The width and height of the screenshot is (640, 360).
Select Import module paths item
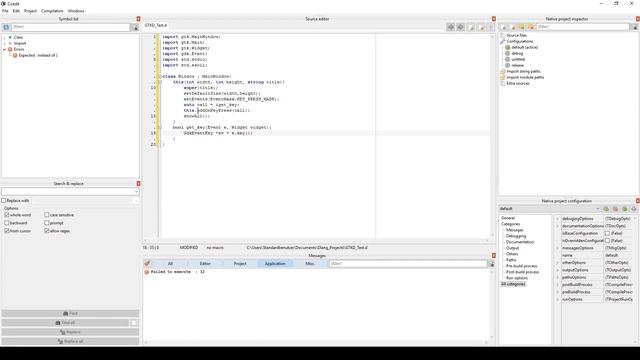(525, 78)
